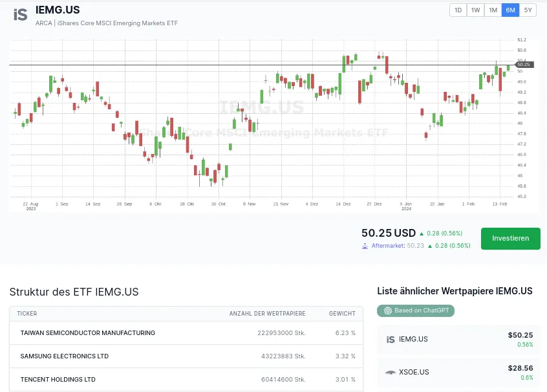547x392 pixels.
Task: Click the "Based on ChatGPT" badge
Action: (415, 310)
